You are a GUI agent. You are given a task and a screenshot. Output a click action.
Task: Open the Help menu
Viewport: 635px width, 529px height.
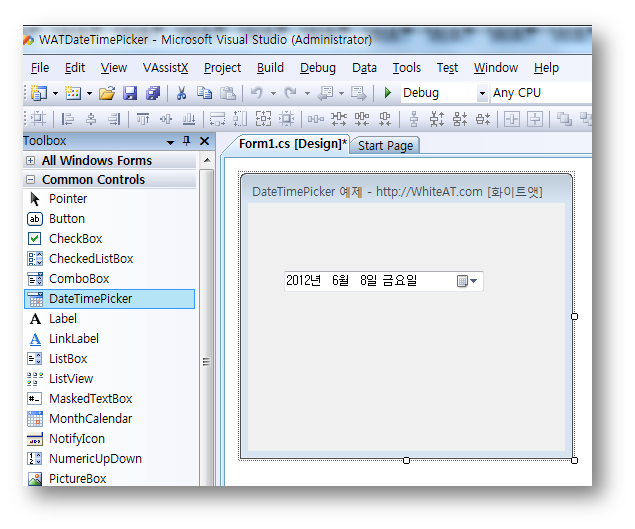(546, 68)
